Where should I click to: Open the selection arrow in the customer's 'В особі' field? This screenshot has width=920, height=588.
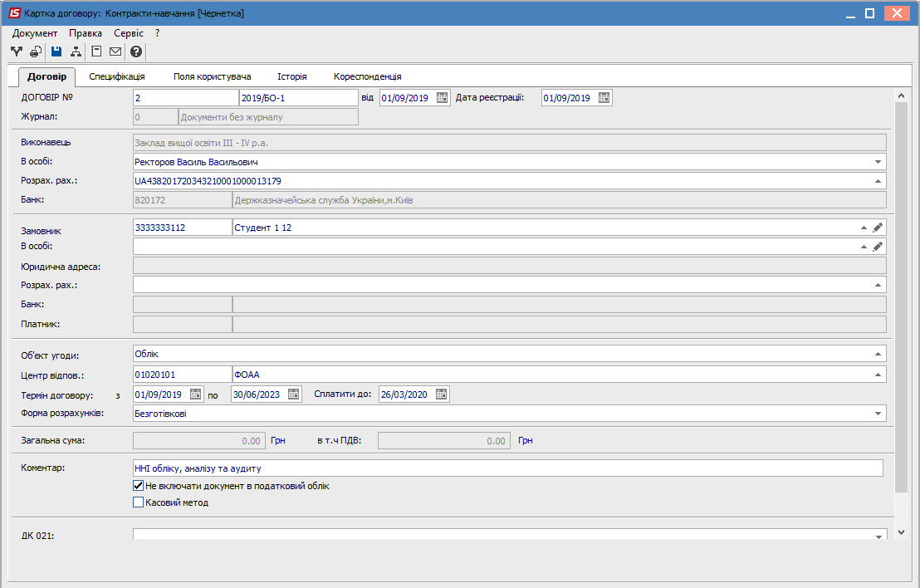[x=864, y=247]
